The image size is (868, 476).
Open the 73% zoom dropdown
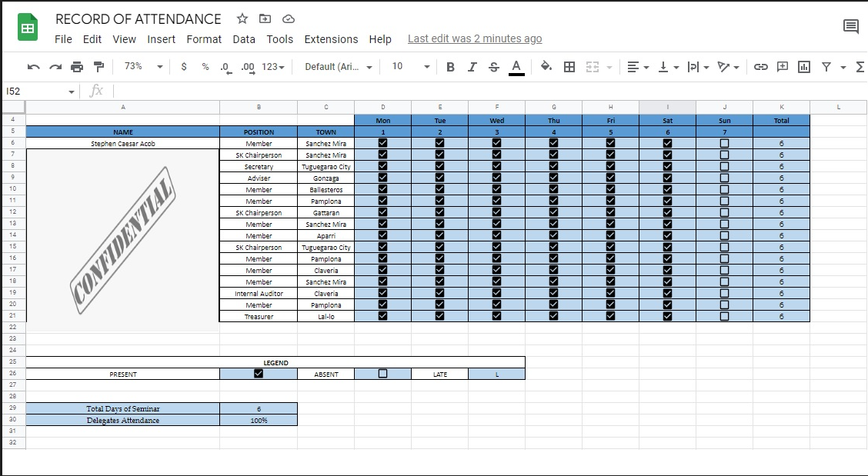click(x=143, y=66)
